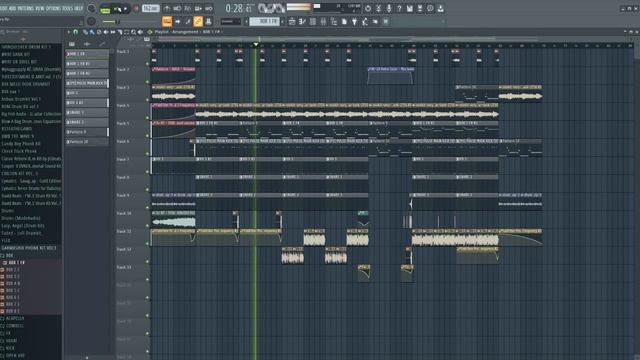The image size is (640, 360).
Task: Select the 808 1 F# sample in browser
Action: pos(16,263)
